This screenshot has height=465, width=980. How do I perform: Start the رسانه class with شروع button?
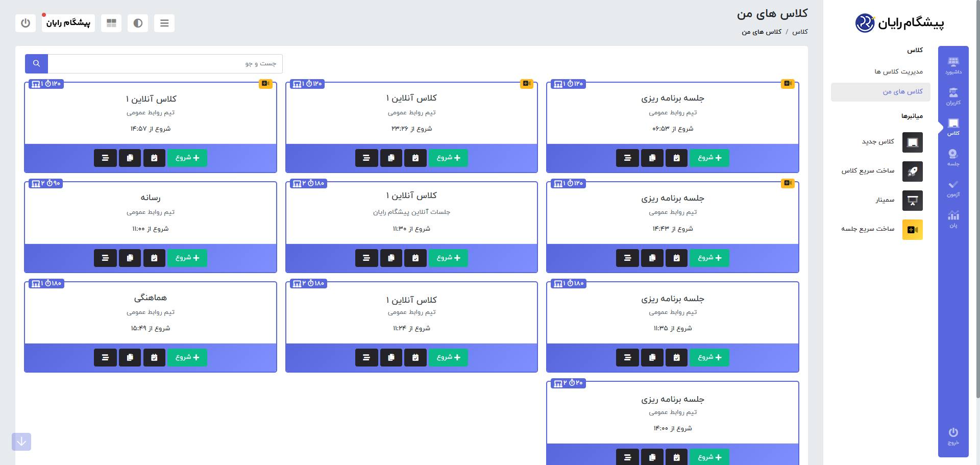187,258
